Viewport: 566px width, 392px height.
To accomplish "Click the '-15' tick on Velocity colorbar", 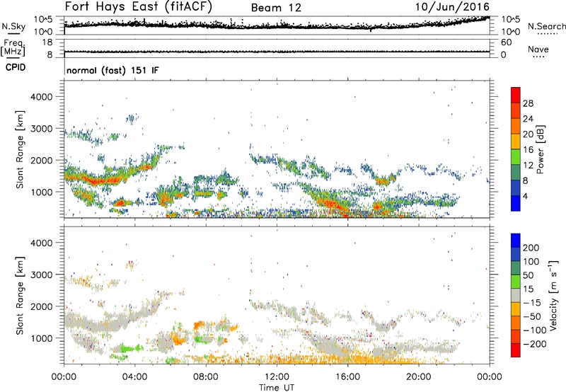I will pos(532,302).
